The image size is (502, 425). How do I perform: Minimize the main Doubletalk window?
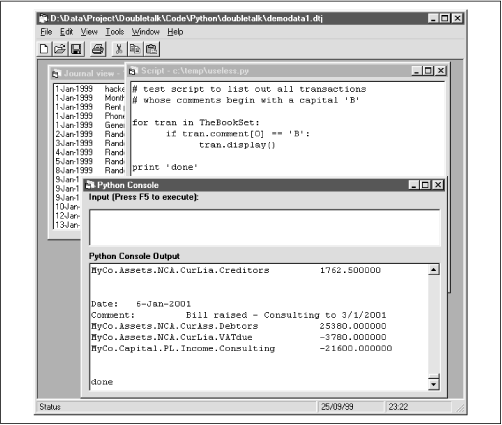433,18
